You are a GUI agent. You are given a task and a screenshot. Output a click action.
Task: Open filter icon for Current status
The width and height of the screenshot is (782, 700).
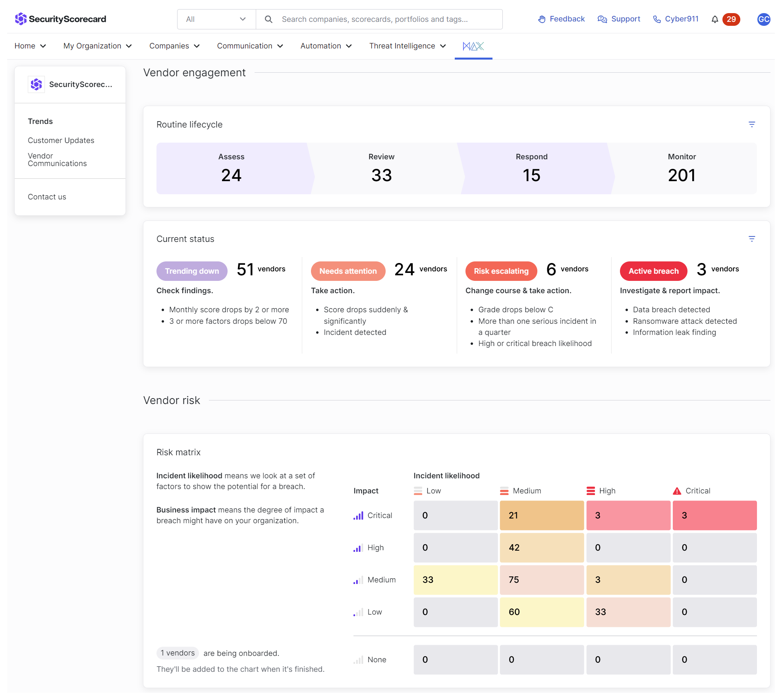pos(751,239)
